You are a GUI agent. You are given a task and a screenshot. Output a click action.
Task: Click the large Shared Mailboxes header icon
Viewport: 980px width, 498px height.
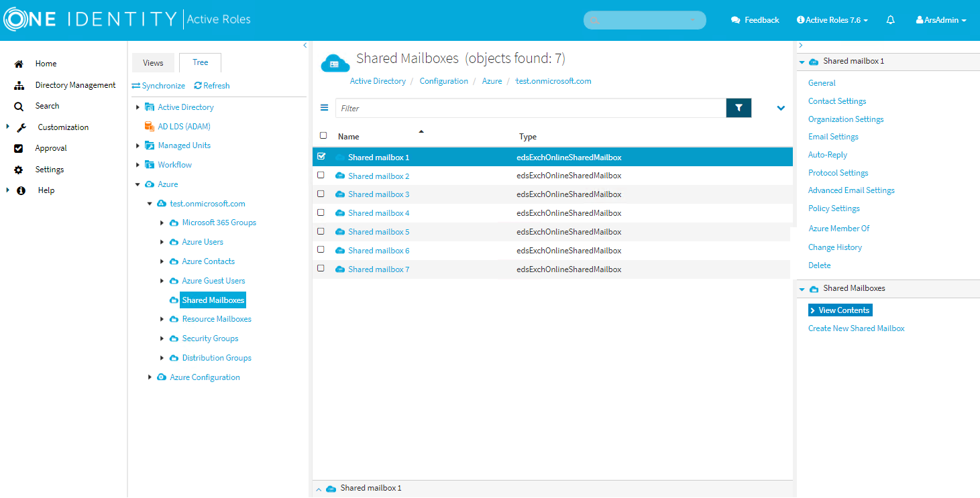pos(335,62)
